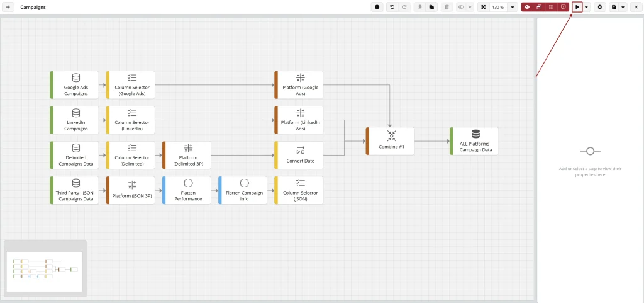This screenshot has height=303, width=644.
Task: Open the settings gear
Action: (x=600, y=7)
